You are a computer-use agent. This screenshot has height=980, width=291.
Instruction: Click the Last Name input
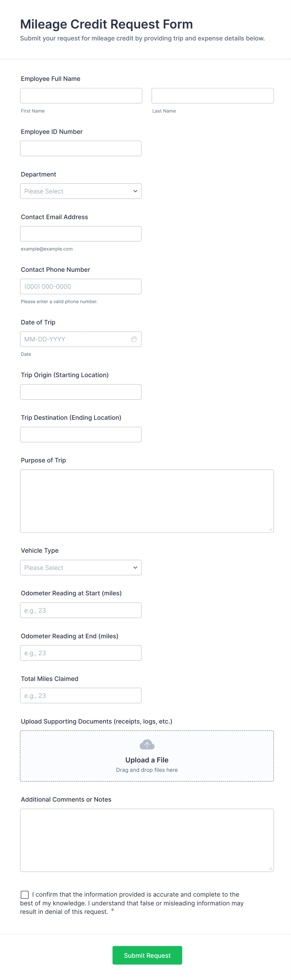(x=212, y=96)
